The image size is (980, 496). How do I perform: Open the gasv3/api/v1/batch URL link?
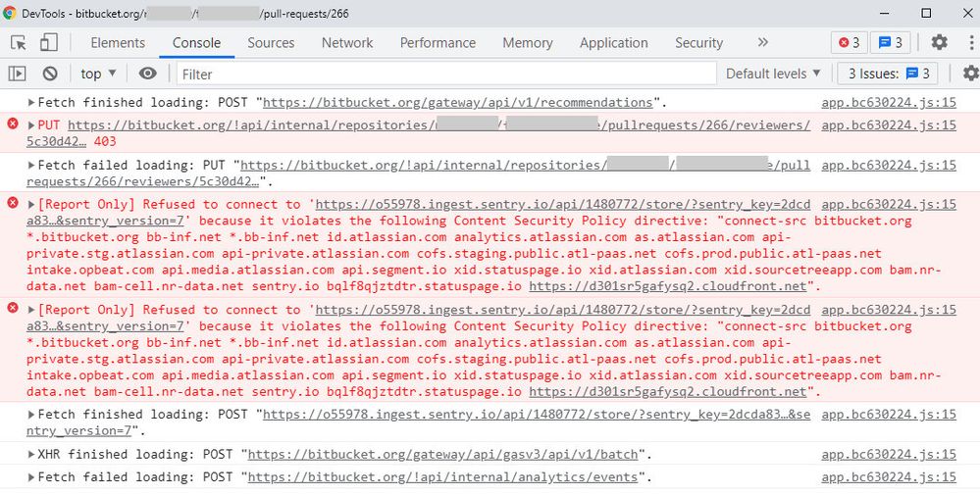(442, 454)
